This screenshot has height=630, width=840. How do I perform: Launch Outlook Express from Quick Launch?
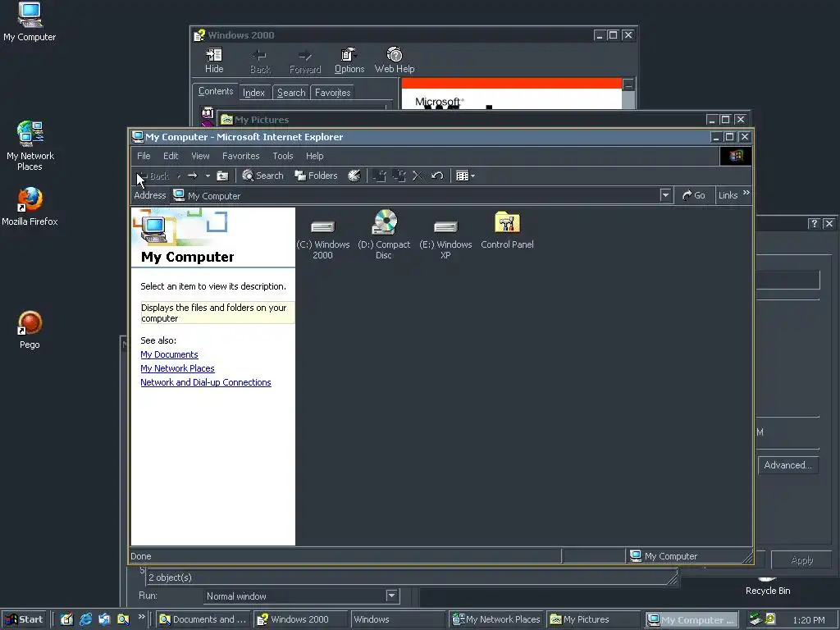tap(104, 619)
